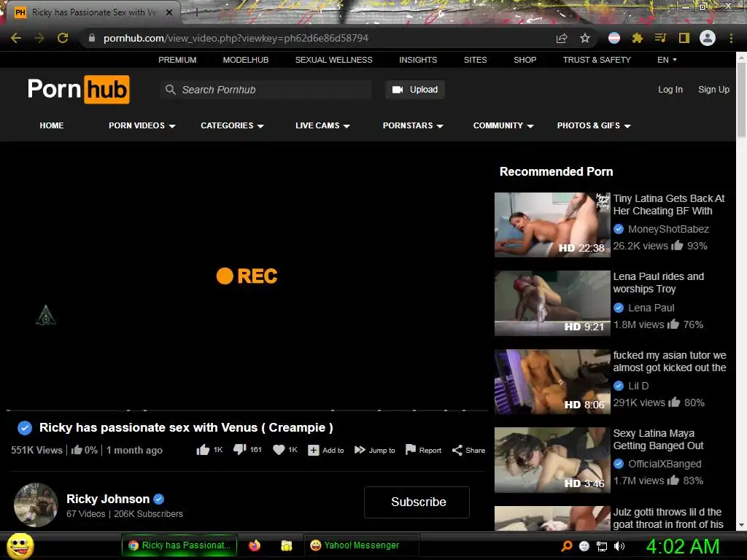Screen dimensions: 747x560
Task: Open the recommended thumbnail lasting 9:21
Action: (552, 303)
